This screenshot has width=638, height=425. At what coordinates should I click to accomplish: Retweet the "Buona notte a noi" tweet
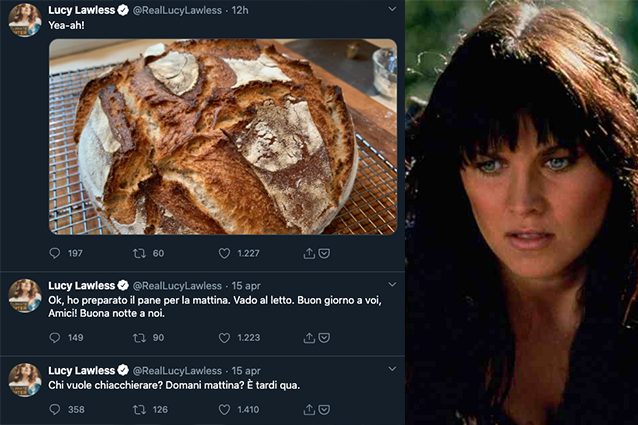click(x=140, y=338)
